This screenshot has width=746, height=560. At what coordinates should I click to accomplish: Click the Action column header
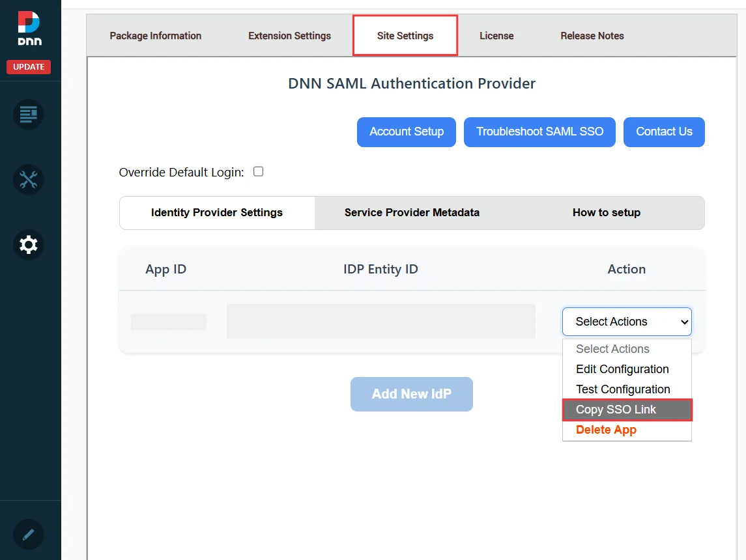(627, 269)
